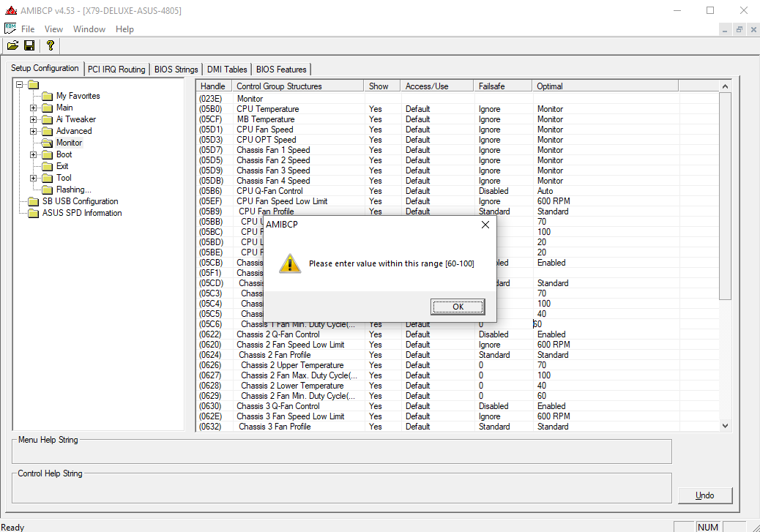Select the Chassis 2 Q-Fan Control row

(x=457, y=334)
